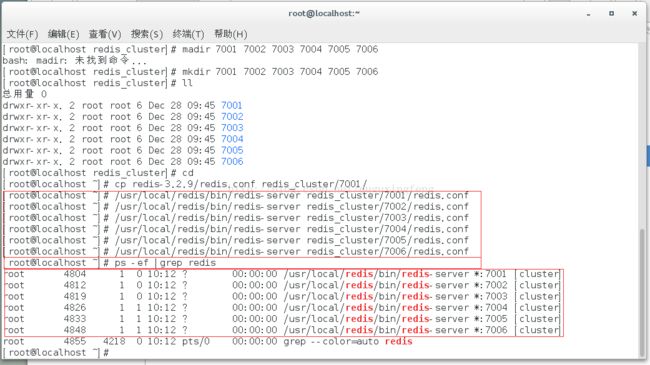Open the 帮助(H) menu
The width and height of the screenshot is (650, 365).
click(230, 34)
